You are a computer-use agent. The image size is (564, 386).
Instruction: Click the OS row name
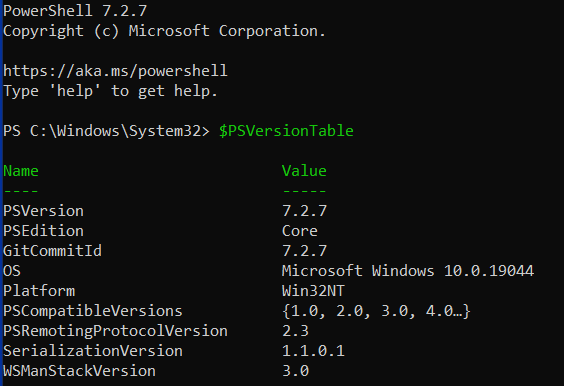12,271
